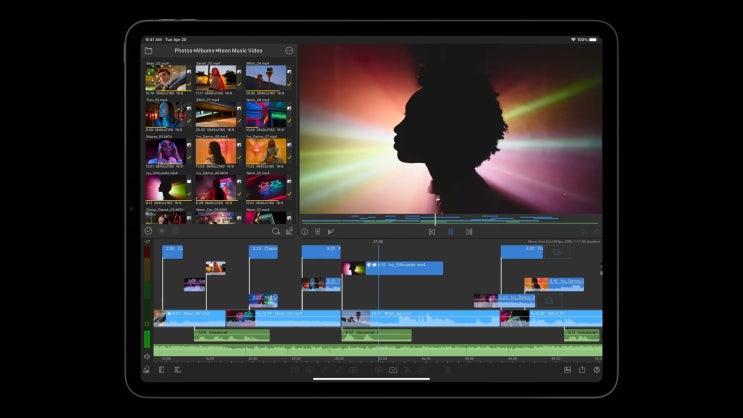The image size is (743, 418).
Task: Select the 4:00 title clip in timeline
Action: (522, 252)
